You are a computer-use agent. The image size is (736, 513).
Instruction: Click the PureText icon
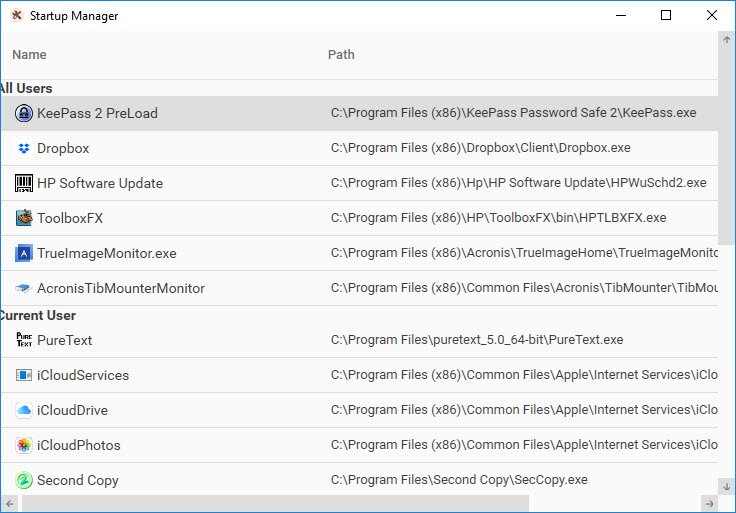pos(24,340)
